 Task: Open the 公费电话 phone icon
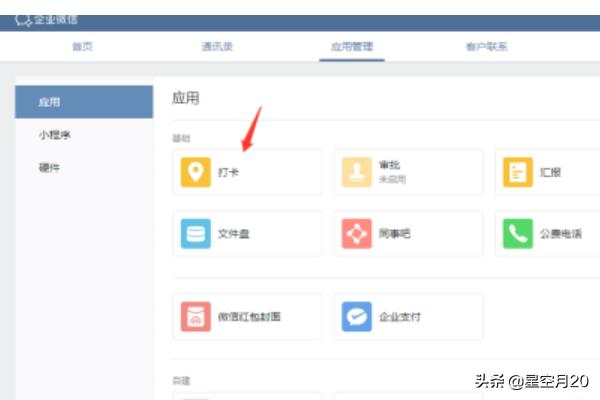[517, 233]
